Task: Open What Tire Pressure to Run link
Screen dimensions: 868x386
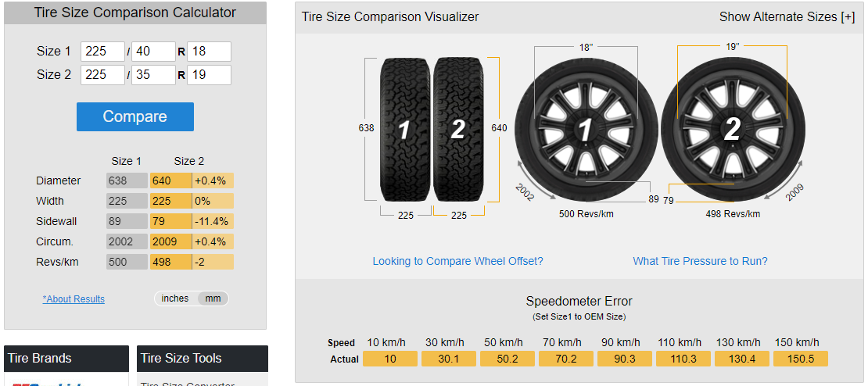Action: pyautogui.click(x=701, y=261)
